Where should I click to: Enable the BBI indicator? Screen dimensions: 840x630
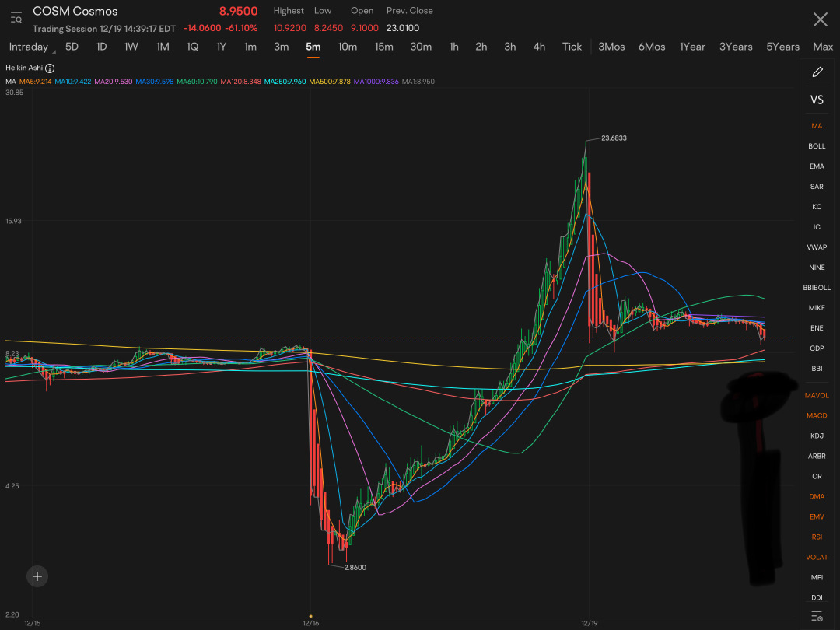coord(817,369)
